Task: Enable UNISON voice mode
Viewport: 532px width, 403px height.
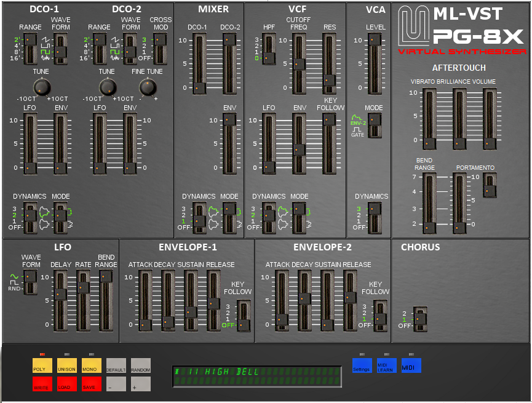Action: click(x=67, y=365)
